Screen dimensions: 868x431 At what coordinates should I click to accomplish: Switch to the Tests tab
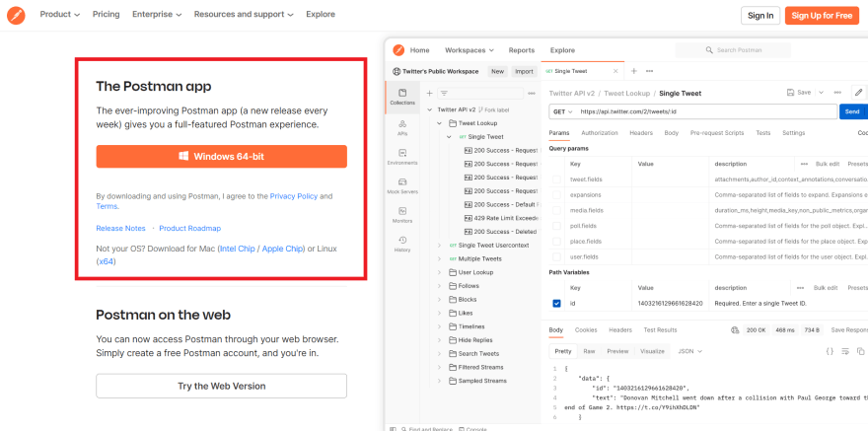tap(762, 133)
